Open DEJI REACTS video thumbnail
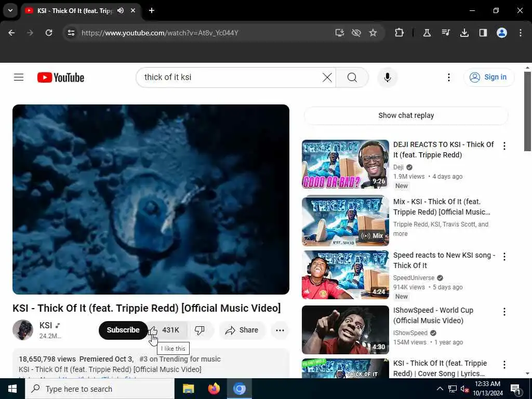The width and height of the screenshot is (532, 399). coord(345,164)
